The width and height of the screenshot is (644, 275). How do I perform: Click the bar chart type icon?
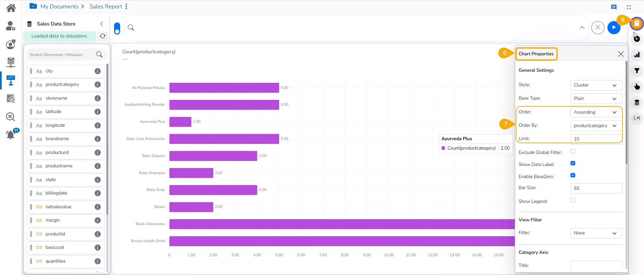(x=637, y=55)
